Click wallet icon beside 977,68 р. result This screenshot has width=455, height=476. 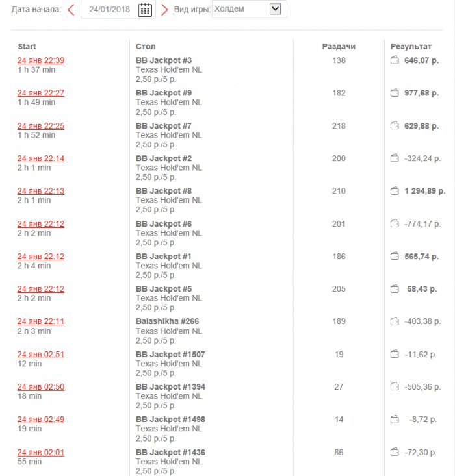pos(394,93)
